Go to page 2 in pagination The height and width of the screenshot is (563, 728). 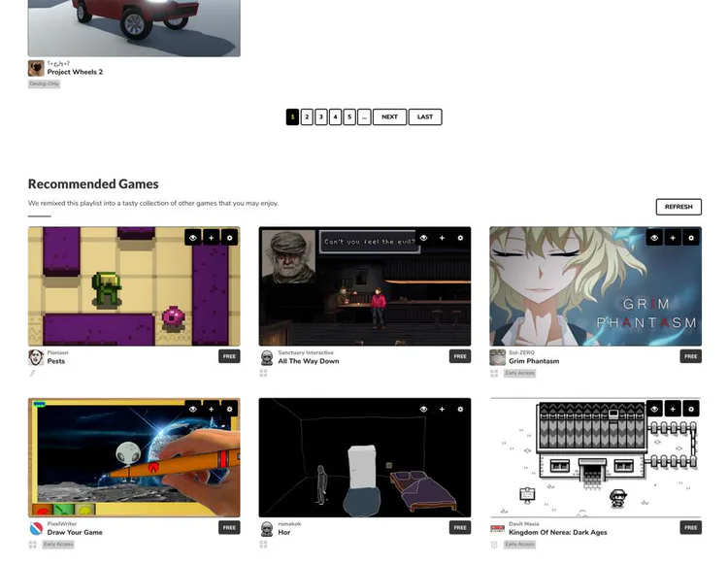tap(307, 116)
